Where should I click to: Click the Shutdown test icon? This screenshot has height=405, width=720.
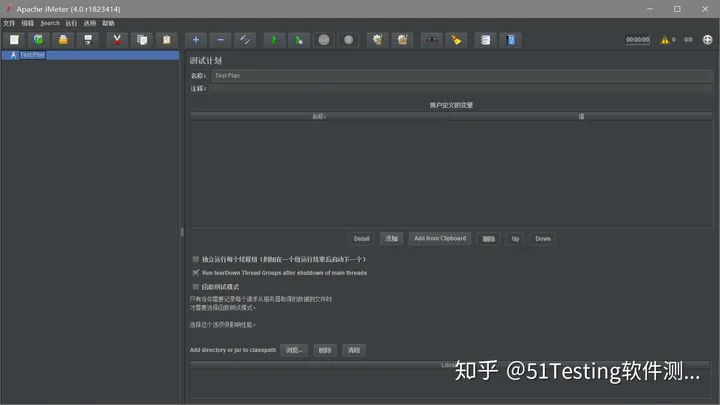pos(349,40)
